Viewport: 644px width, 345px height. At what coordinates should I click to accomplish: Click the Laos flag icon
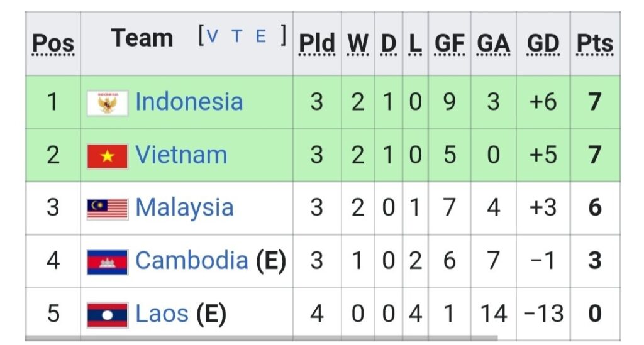(108, 314)
